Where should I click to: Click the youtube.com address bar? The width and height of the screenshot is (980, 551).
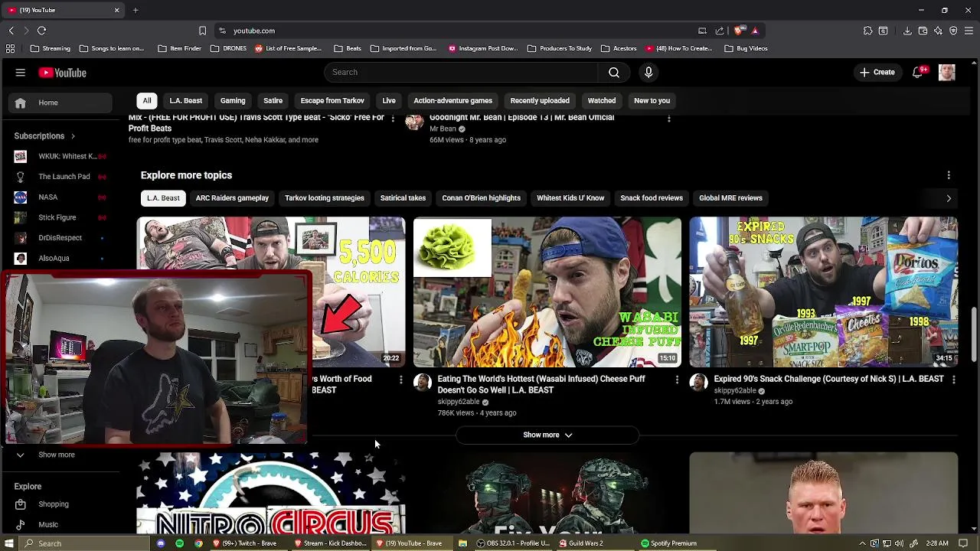459,31
